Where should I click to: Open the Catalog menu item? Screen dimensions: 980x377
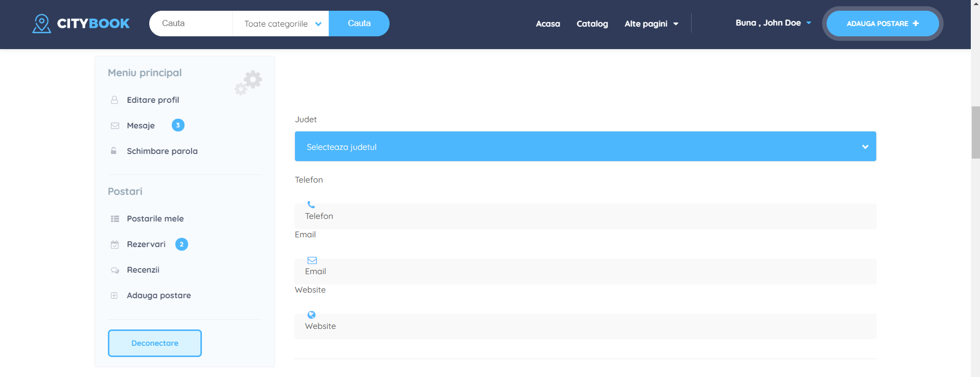click(x=592, y=24)
